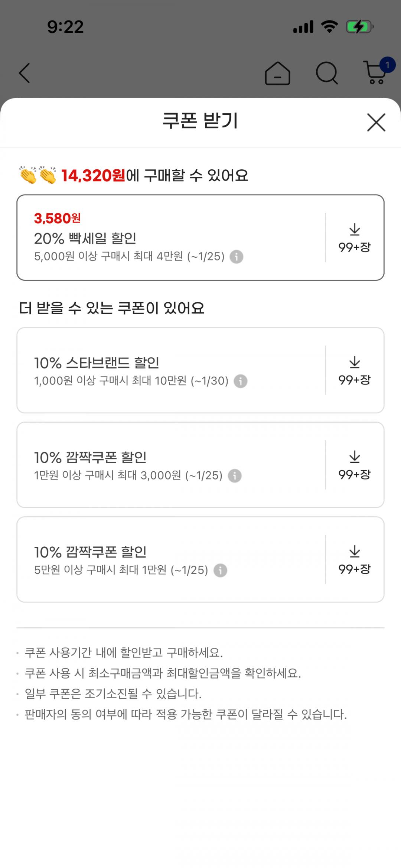Screen dimensions: 401x868
Task: Open the shopping cart
Action: tap(374, 74)
